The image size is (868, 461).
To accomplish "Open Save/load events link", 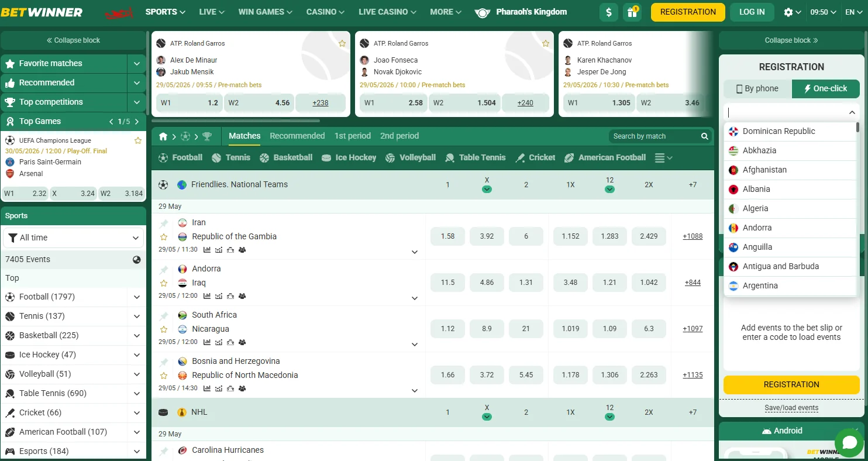I will pos(791,408).
